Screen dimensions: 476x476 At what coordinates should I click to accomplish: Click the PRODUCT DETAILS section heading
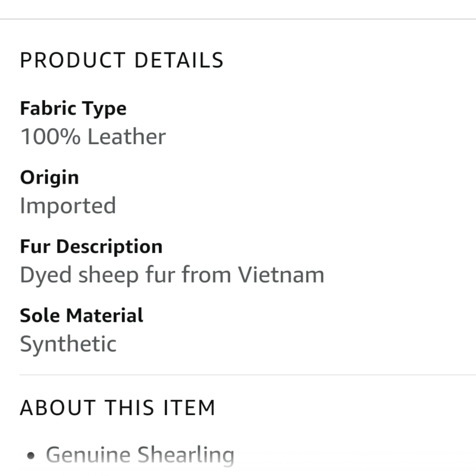[121, 60]
